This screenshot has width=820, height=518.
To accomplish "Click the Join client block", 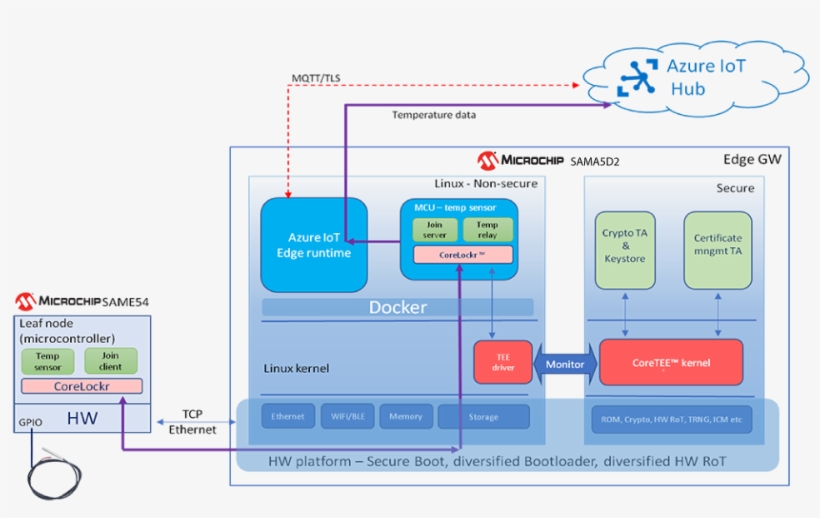I will (x=111, y=361).
